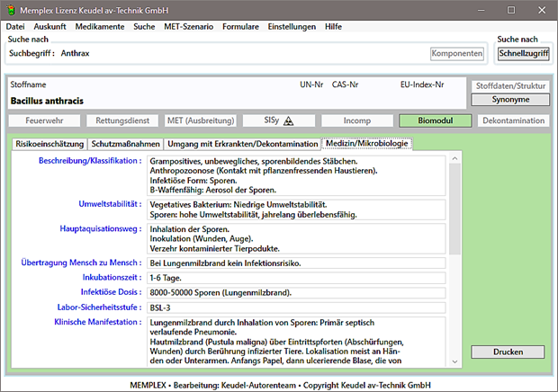Click the Infektiöse Dosis field
This screenshot has height=392, width=558.
pyautogui.click(x=296, y=292)
